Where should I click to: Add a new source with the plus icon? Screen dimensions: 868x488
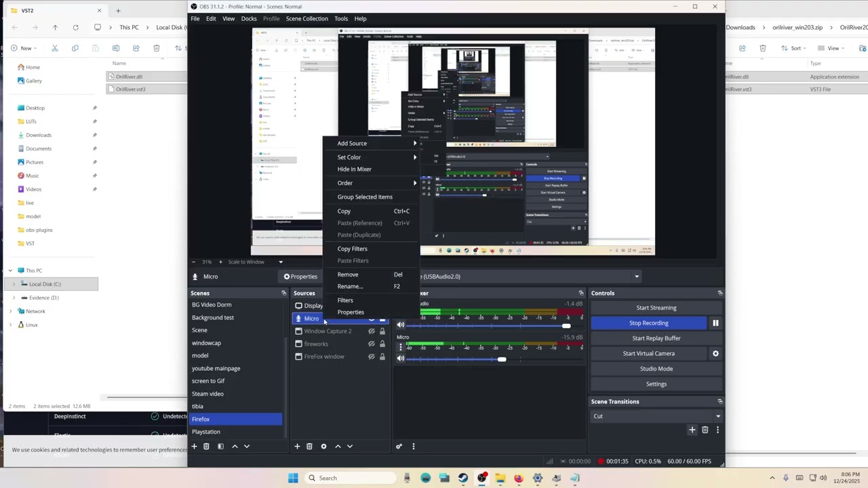(297, 446)
